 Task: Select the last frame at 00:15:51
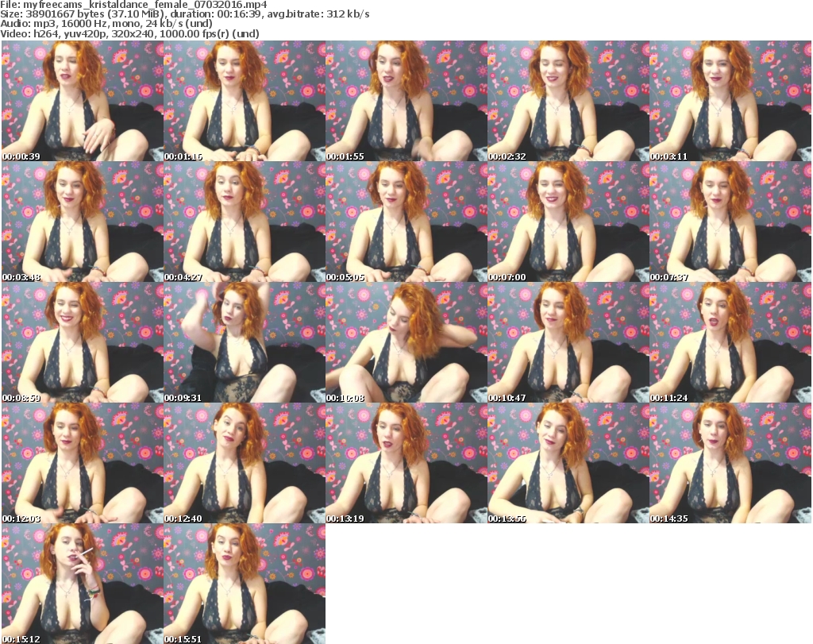pos(244,584)
